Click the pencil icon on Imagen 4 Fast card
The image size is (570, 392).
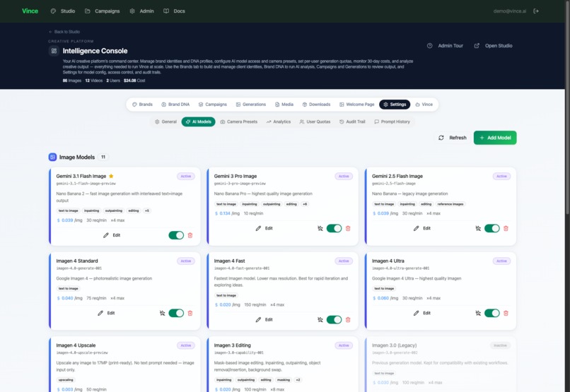point(258,320)
